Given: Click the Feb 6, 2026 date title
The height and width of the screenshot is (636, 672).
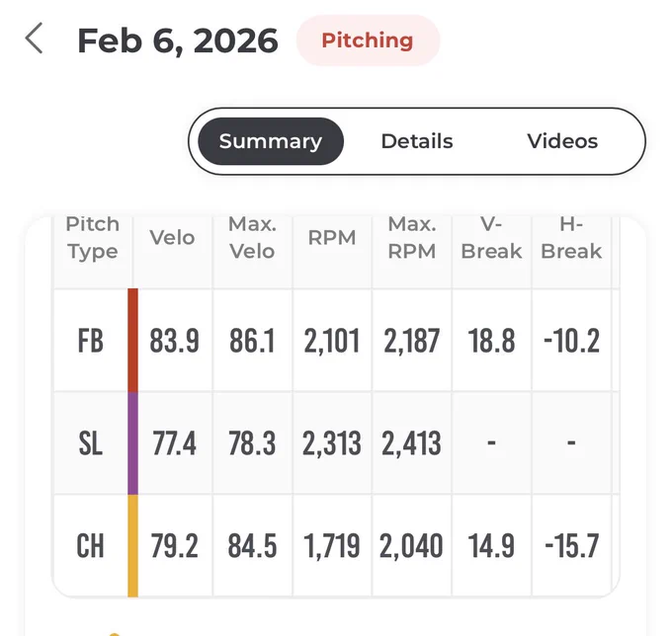Looking at the screenshot, I should [178, 41].
